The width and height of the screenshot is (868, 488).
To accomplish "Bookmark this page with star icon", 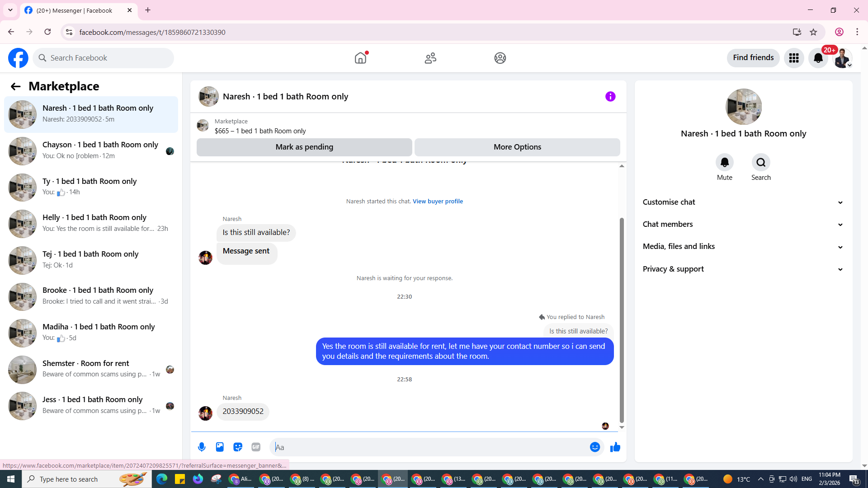I will (813, 32).
